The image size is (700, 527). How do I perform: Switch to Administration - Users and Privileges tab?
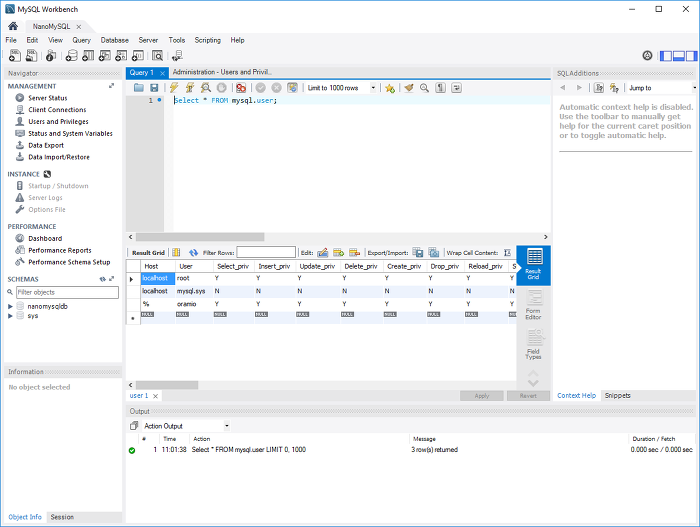click(222, 72)
